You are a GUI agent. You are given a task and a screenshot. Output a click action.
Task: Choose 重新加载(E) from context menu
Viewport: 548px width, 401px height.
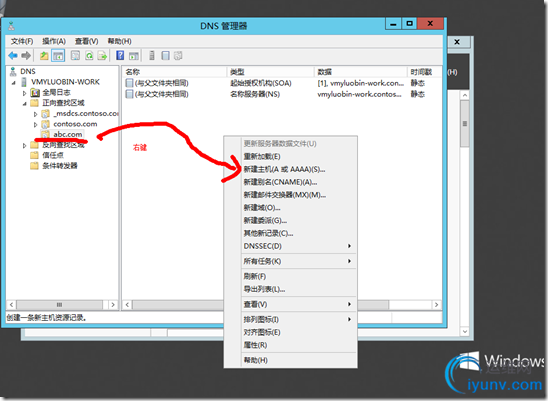point(262,156)
